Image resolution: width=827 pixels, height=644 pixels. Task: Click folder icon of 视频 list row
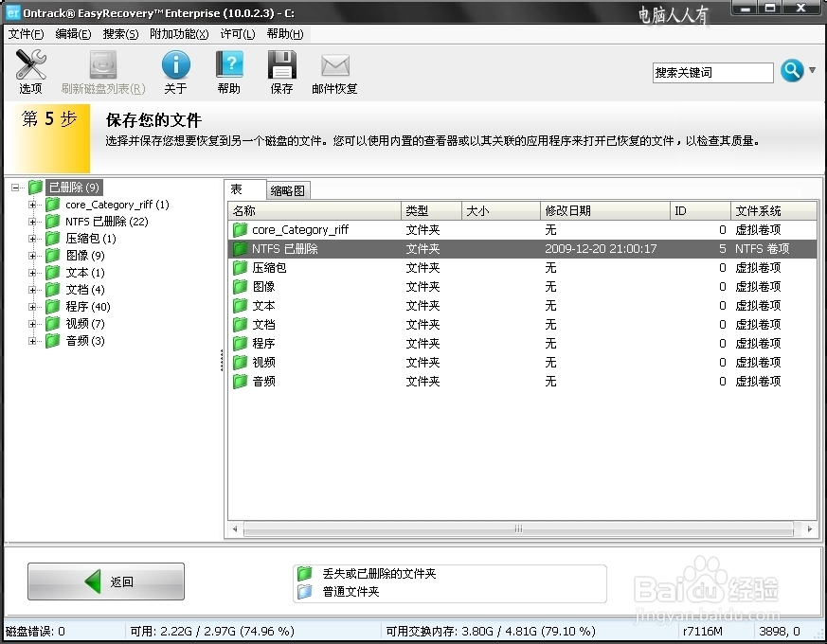[240, 363]
